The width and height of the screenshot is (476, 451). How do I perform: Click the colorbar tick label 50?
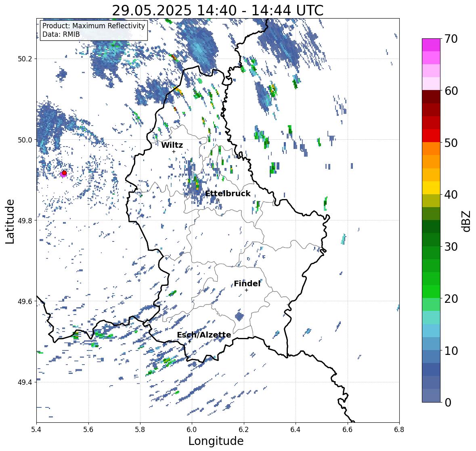pyautogui.click(x=451, y=143)
